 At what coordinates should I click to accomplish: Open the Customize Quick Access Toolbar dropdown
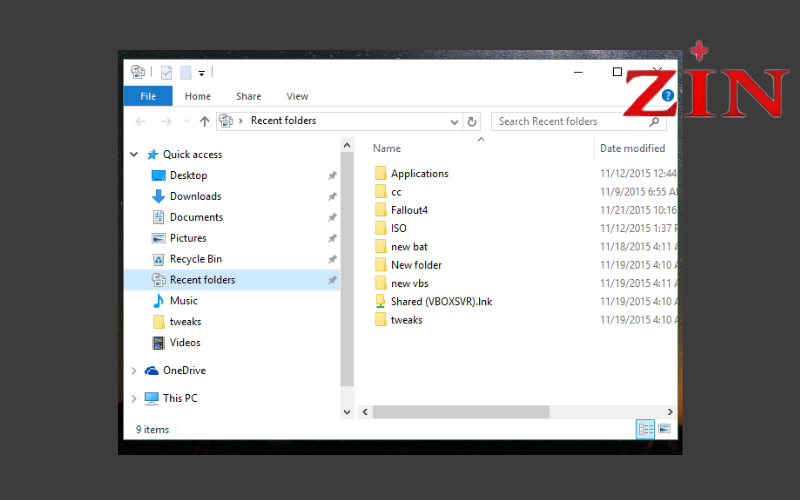point(202,73)
